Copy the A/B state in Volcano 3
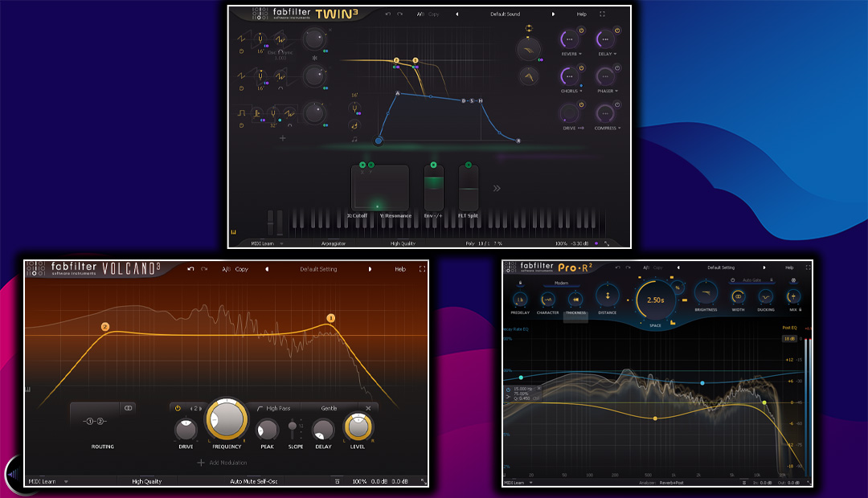This screenshot has width=868, height=498. [x=242, y=269]
